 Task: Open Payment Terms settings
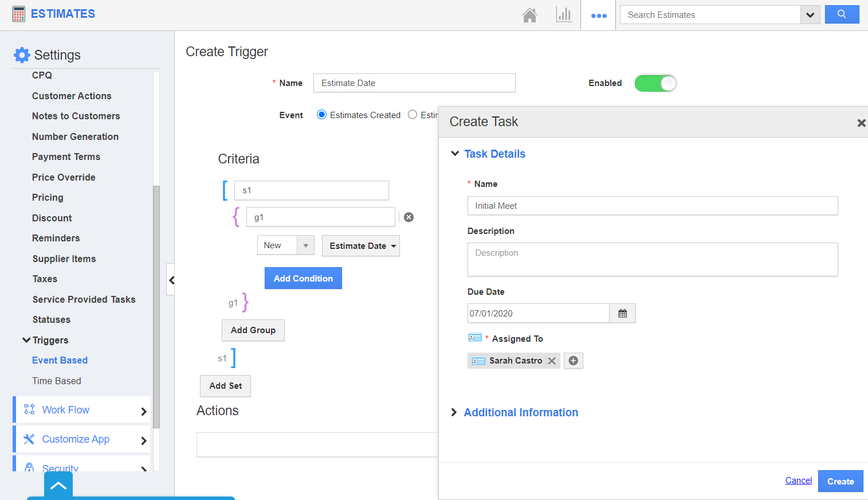click(x=66, y=157)
